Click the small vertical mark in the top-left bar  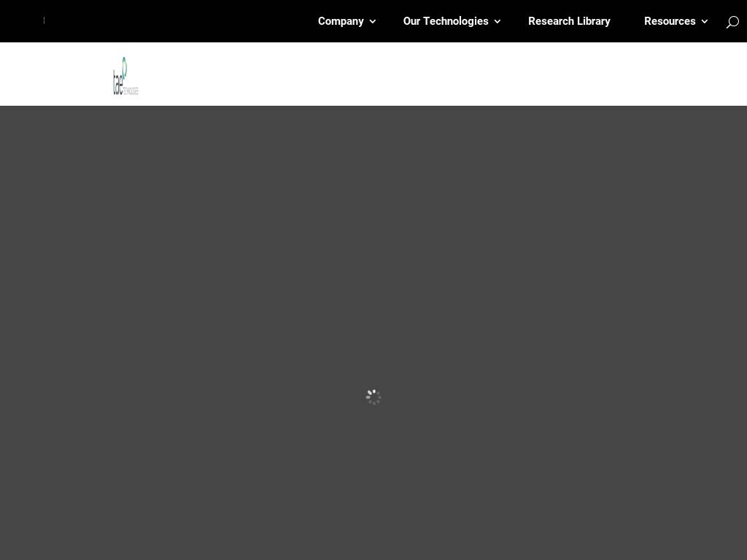coord(44,20)
